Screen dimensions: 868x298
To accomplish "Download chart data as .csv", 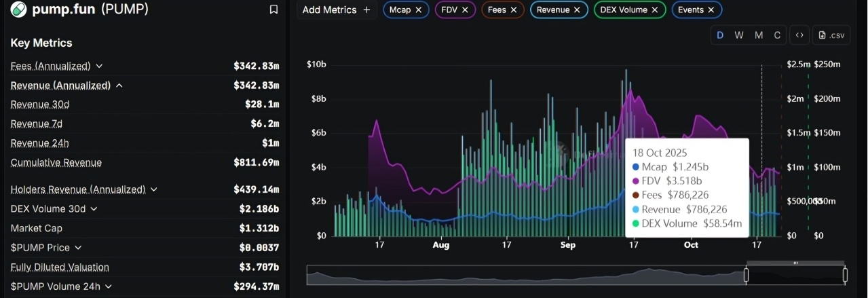I will [x=831, y=35].
